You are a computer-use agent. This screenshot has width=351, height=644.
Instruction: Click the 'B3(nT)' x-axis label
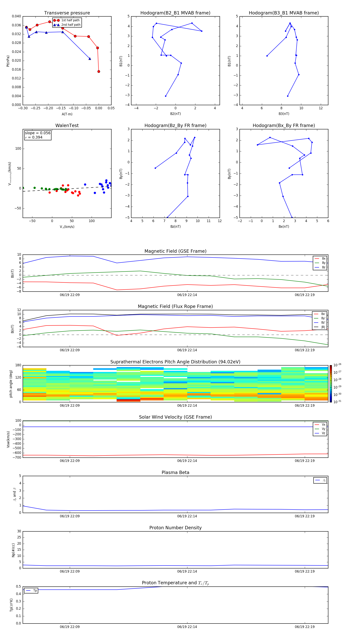[x=284, y=114]
